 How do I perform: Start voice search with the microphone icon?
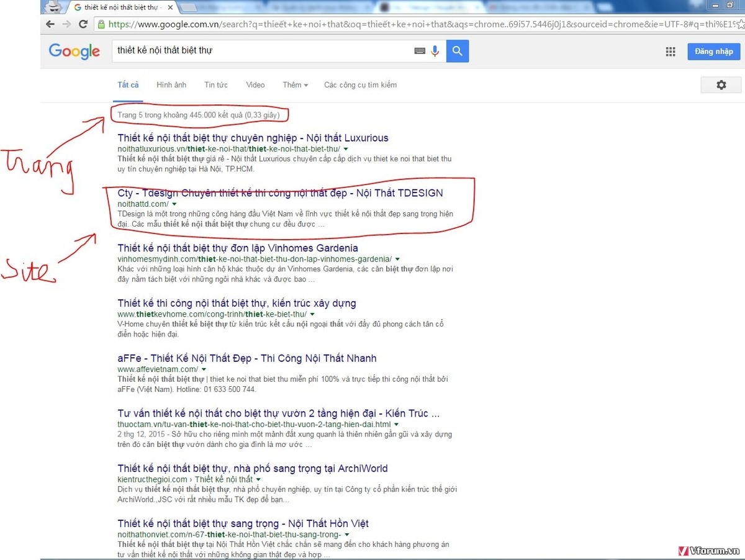[x=435, y=51]
